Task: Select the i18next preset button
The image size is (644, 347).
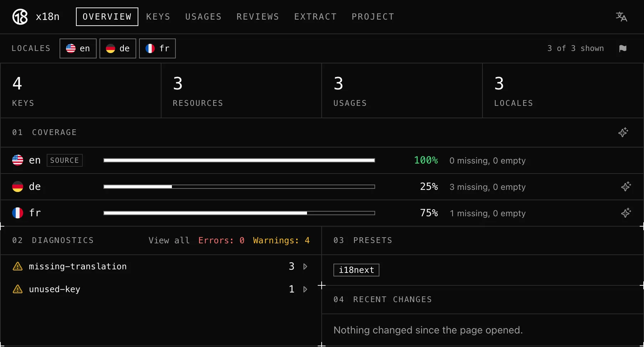Action: [356, 270]
